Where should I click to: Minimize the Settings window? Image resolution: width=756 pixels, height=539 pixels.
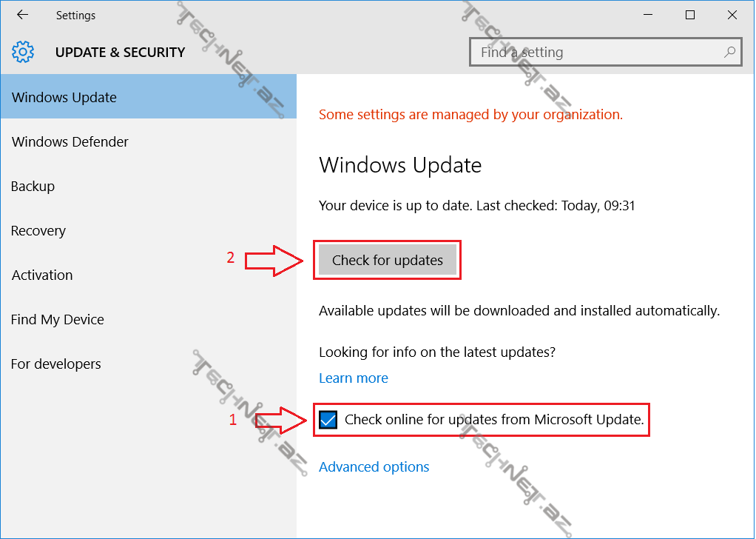pos(648,15)
